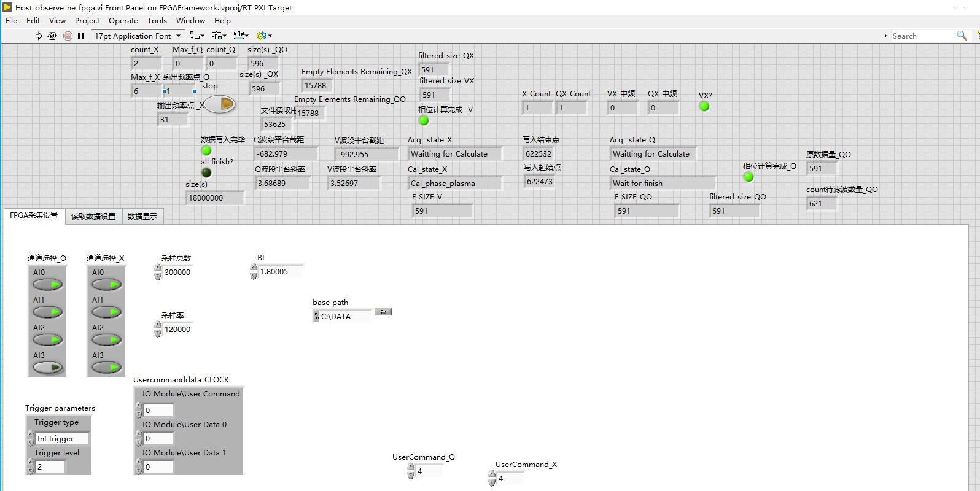Click the Abort Execution button
980x491 pixels.
click(x=68, y=36)
